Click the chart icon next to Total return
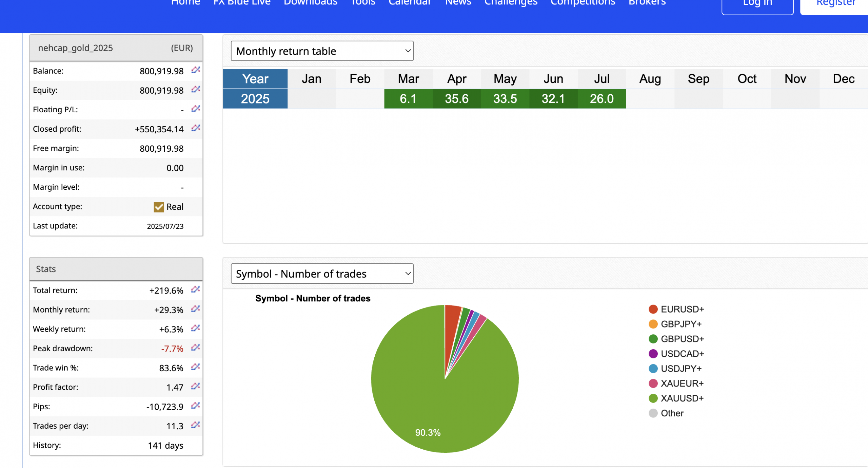 coord(195,289)
